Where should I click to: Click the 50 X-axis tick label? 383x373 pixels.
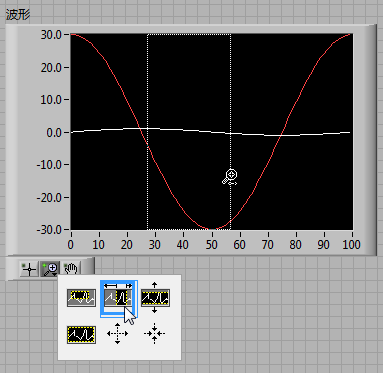coord(211,245)
